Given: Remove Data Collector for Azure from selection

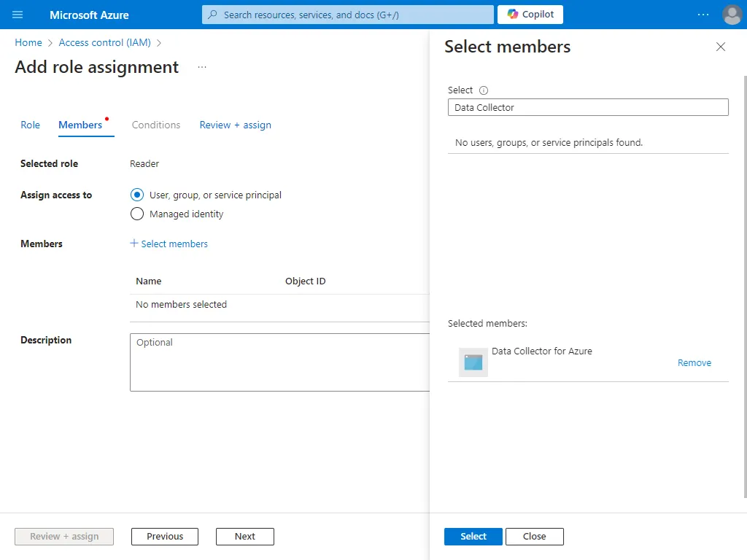Looking at the screenshot, I should [694, 363].
